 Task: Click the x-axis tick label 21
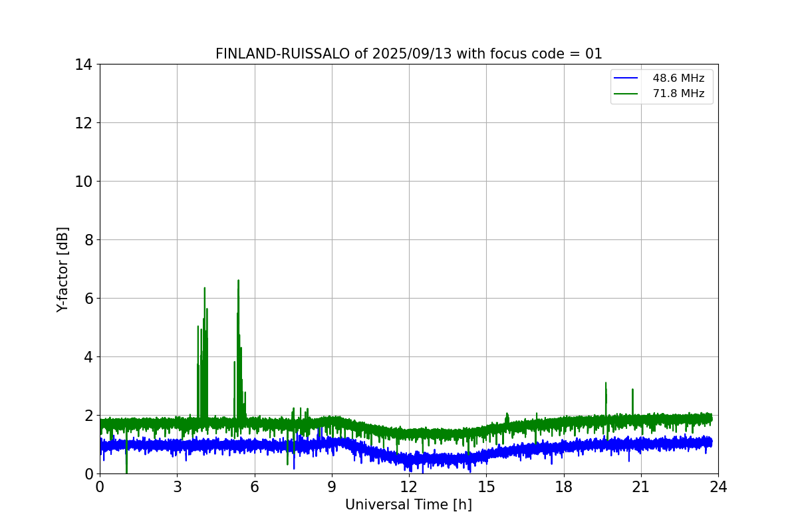(x=641, y=487)
